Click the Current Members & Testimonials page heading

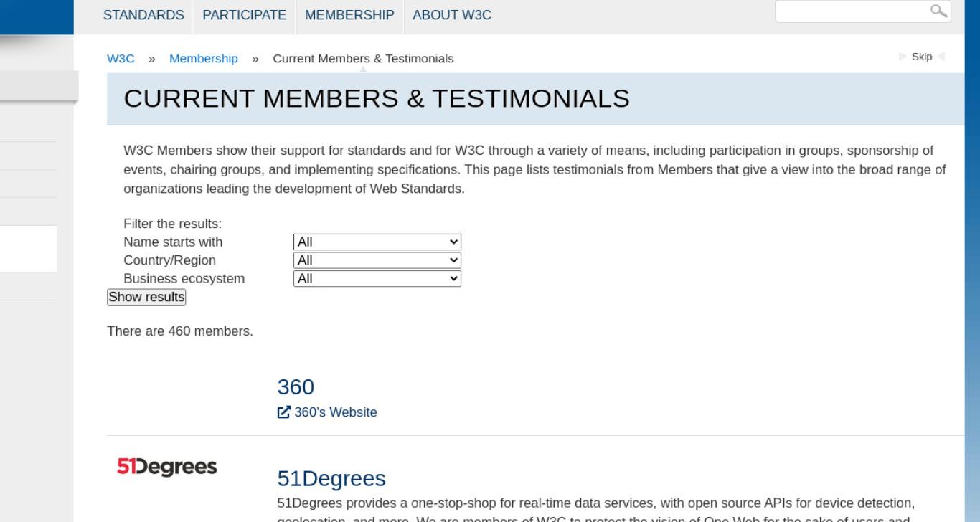coord(377,99)
